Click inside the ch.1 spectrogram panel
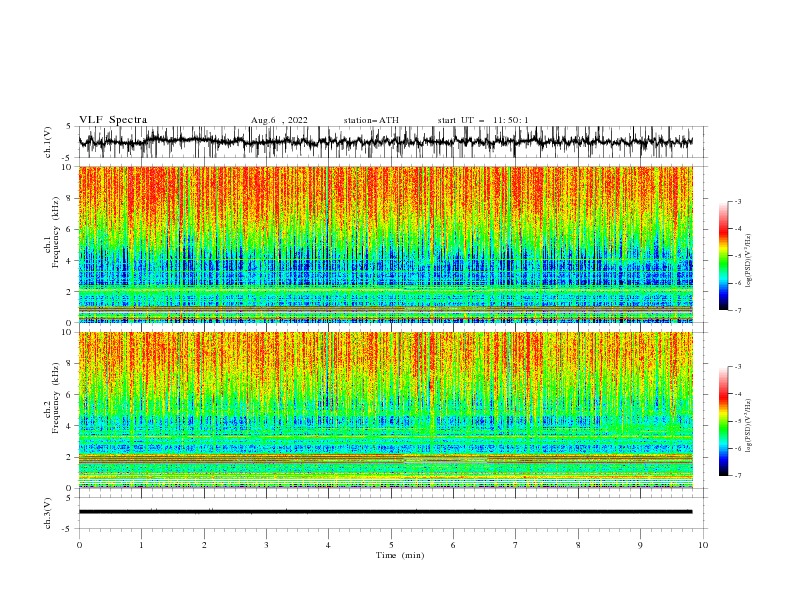 385,244
